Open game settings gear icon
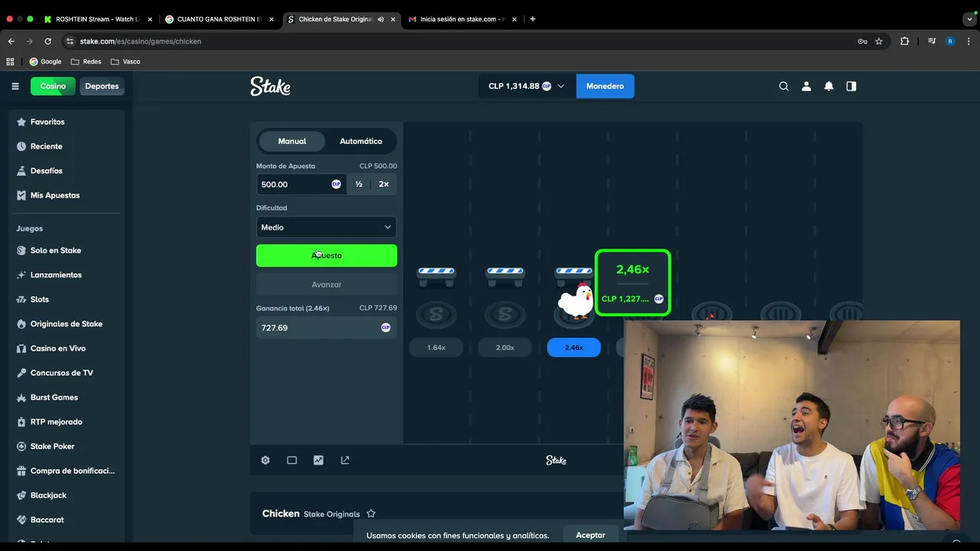 265,460
